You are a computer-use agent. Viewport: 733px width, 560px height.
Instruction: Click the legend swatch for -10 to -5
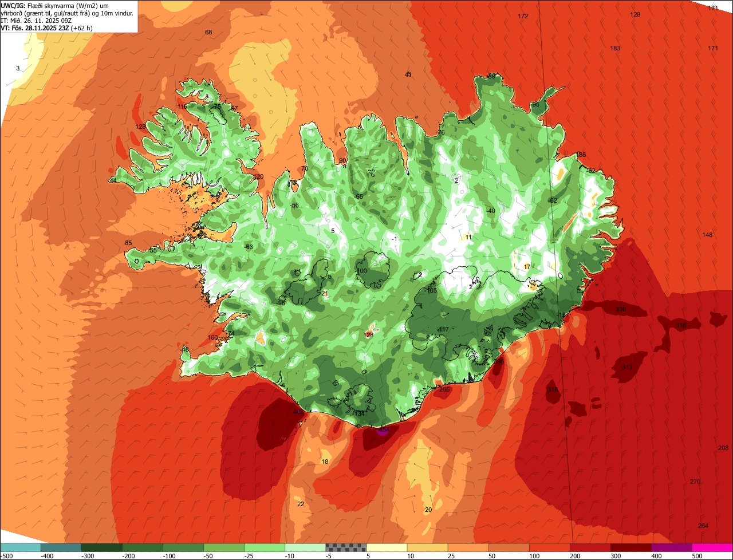point(305,547)
